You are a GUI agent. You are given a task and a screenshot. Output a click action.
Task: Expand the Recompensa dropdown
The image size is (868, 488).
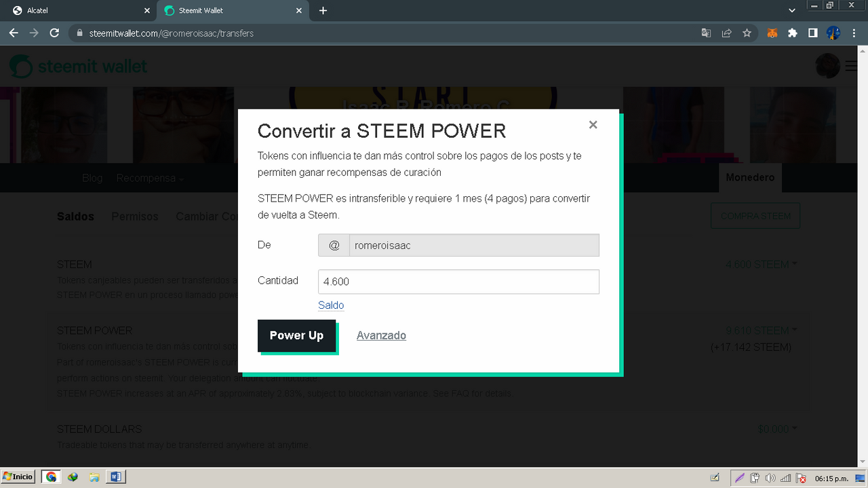coord(150,178)
